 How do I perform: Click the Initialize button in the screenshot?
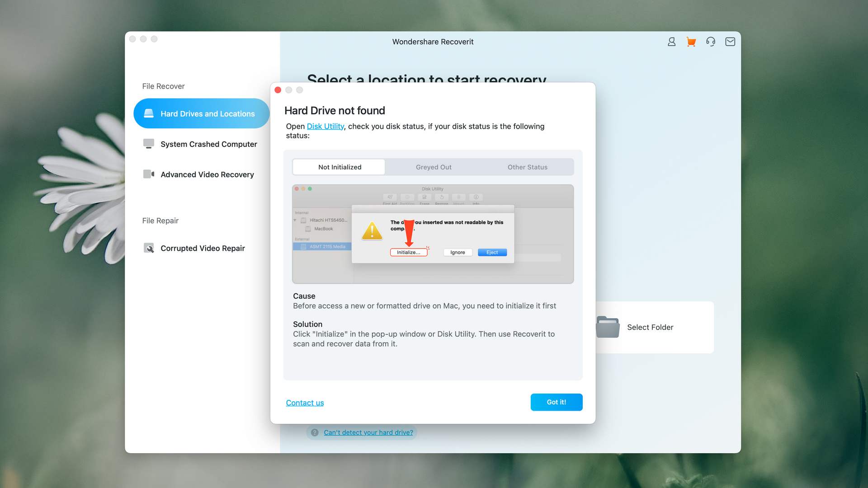(409, 252)
